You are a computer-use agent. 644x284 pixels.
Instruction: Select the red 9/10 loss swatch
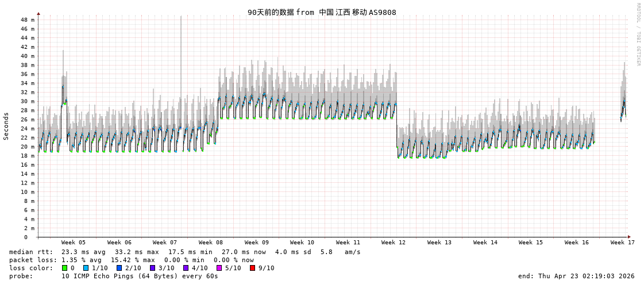pyautogui.click(x=252, y=268)
